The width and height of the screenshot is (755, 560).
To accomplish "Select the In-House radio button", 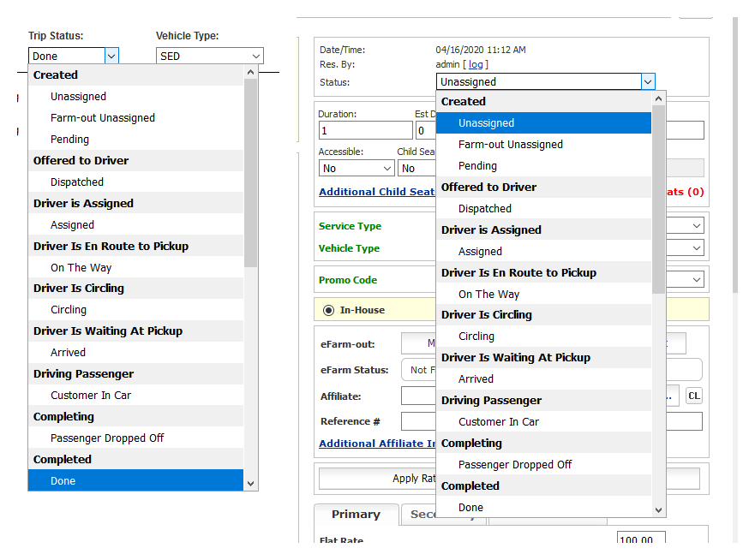I will pyautogui.click(x=328, y=310).
